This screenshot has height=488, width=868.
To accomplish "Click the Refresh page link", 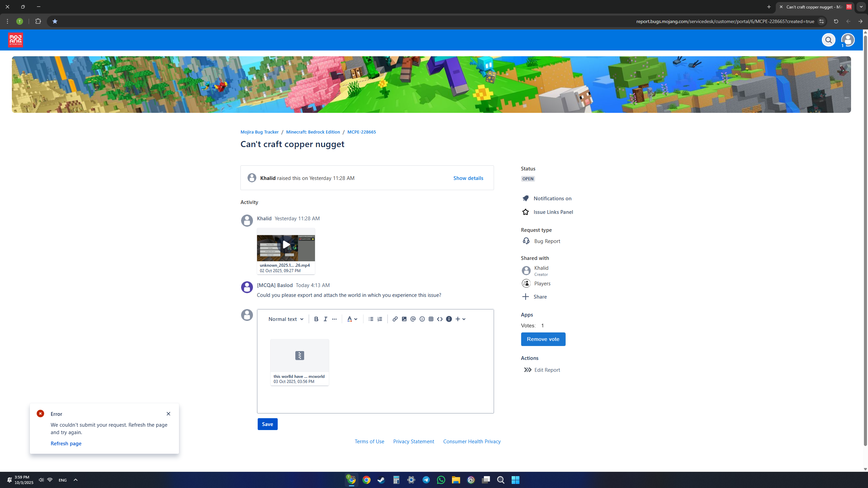I will tap(66, 443).
